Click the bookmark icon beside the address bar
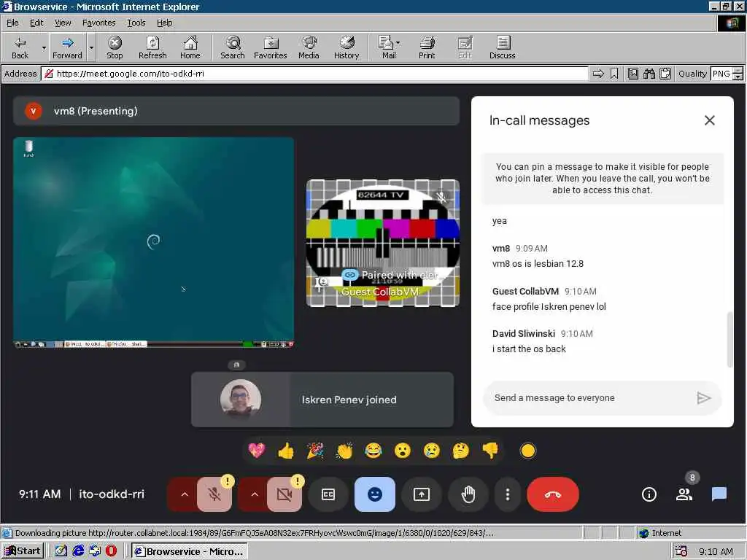747x560 pixels. (614, 74)
